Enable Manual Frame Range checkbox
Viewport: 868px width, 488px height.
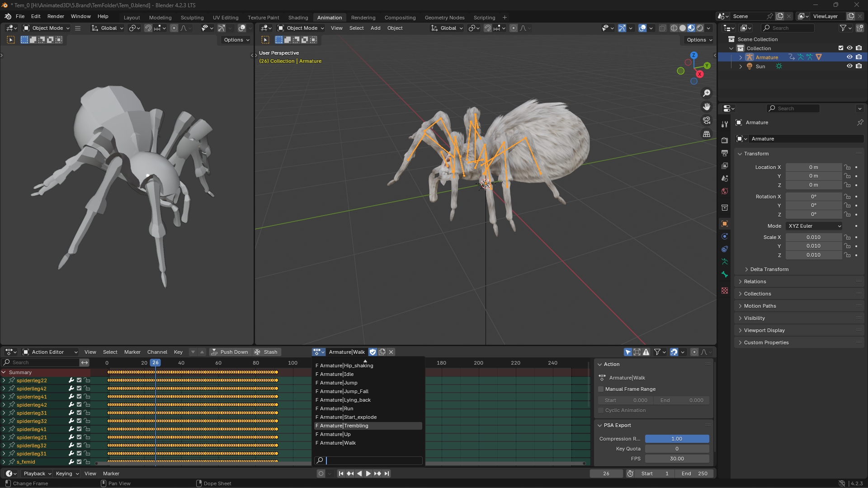pos(600,389)
